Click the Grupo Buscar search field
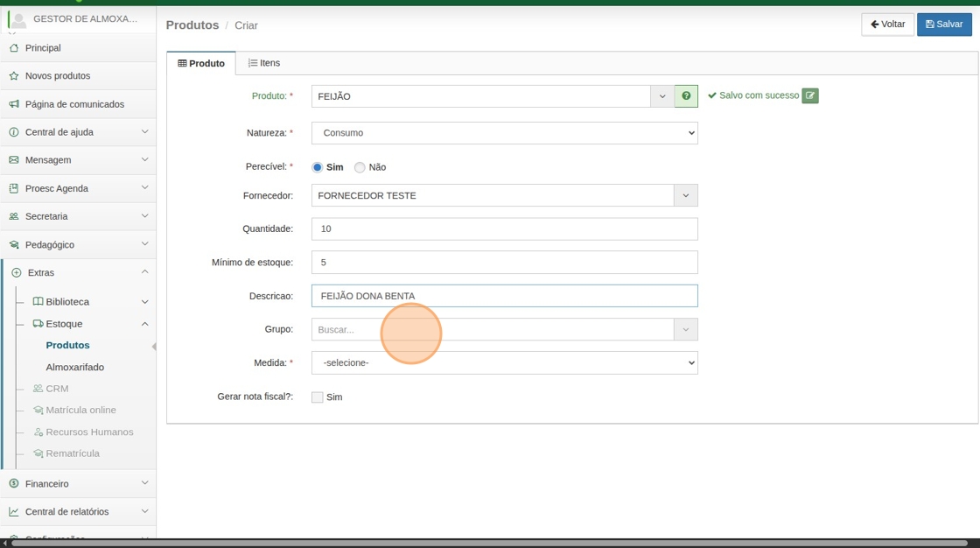 (x=493, y=330)
